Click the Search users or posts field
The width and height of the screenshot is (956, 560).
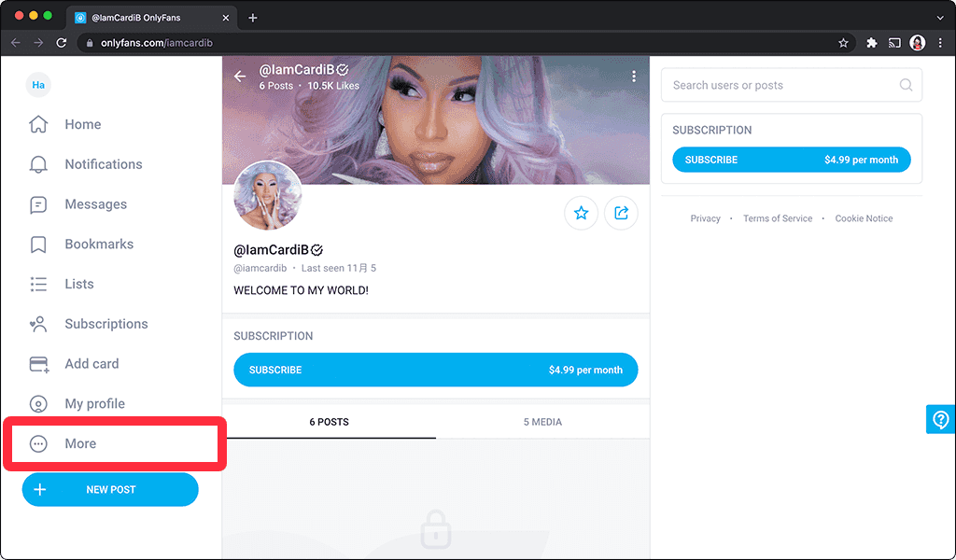coord(792,85)
